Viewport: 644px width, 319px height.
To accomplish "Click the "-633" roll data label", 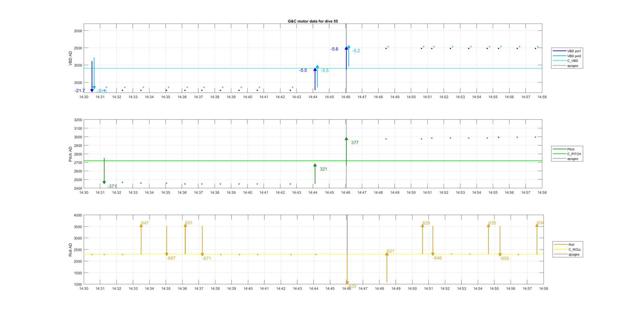I will click(351, 286).
